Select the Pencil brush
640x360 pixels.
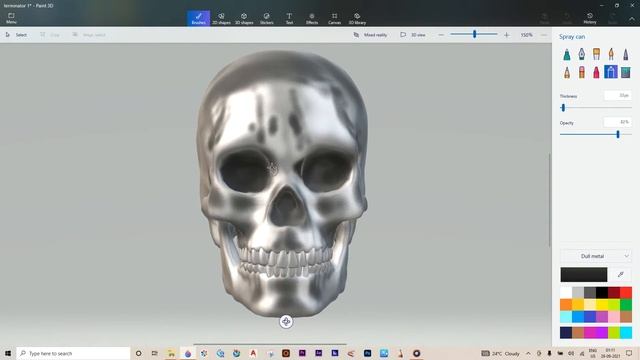(x=567, y=72)
